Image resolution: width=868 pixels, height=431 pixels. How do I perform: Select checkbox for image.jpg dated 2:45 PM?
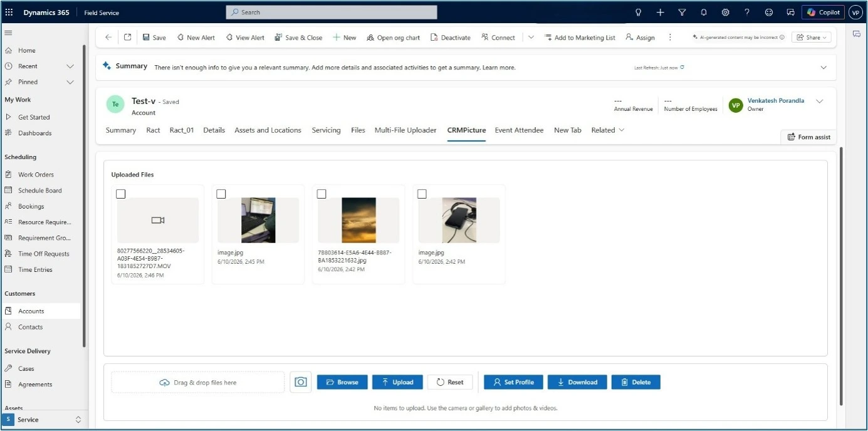pyautogui.click(x=221, y=194)
